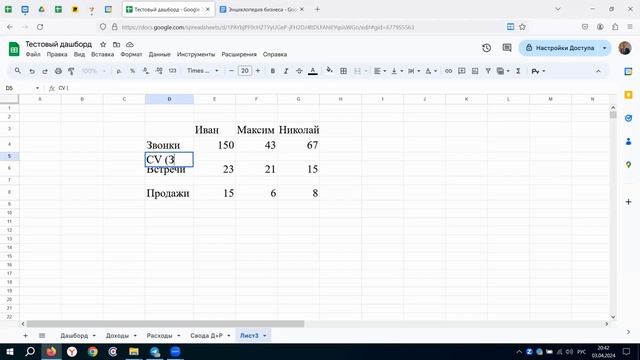
Task: Open the Правка menu
Action: (x=57, y=54)
